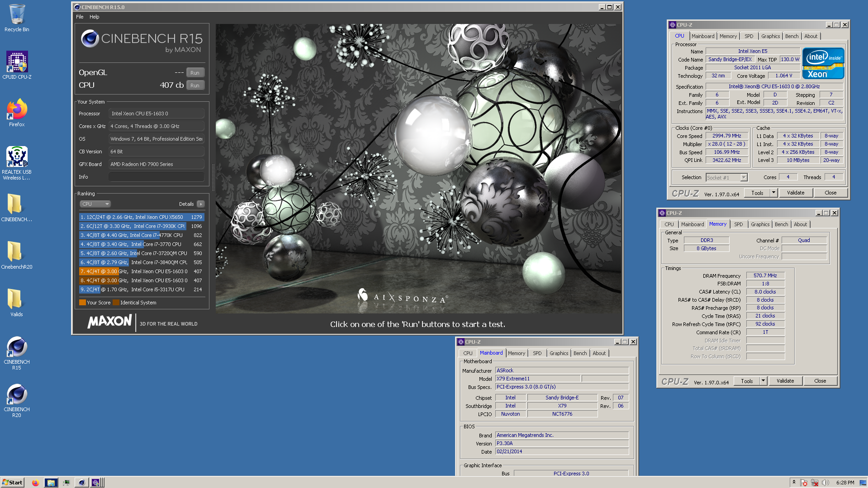868x488 pixels.
Task: Click the Processor field Intel Xeon CPU E5-1603 0
Action: pyautogui.click(x=157, y=114)
